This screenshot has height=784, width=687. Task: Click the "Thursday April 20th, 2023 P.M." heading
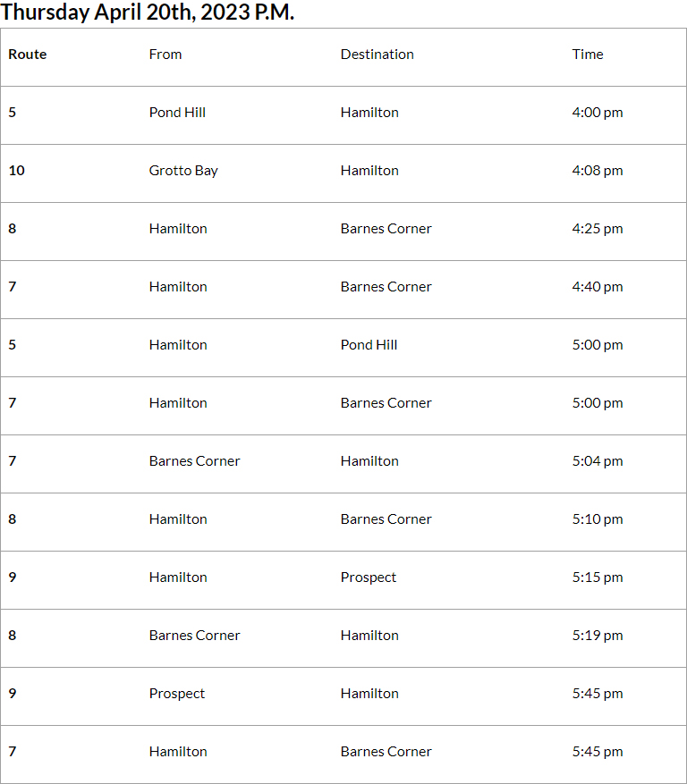(x=148, y=13)
